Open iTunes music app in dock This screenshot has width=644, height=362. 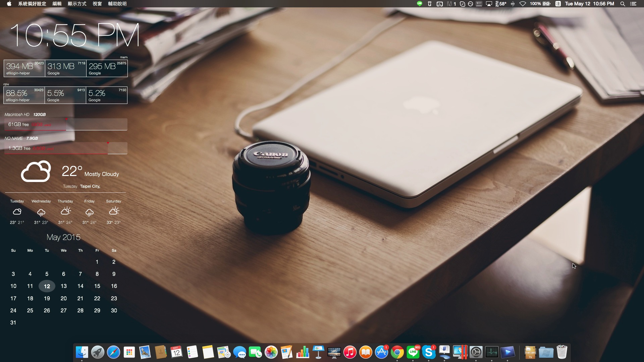point(350,352)
